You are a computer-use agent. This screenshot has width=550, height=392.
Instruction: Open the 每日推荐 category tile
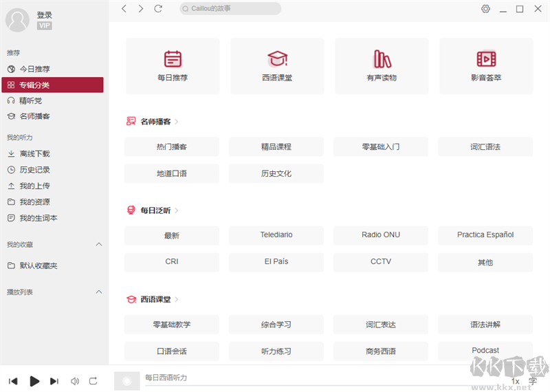(x=173, y=66)
